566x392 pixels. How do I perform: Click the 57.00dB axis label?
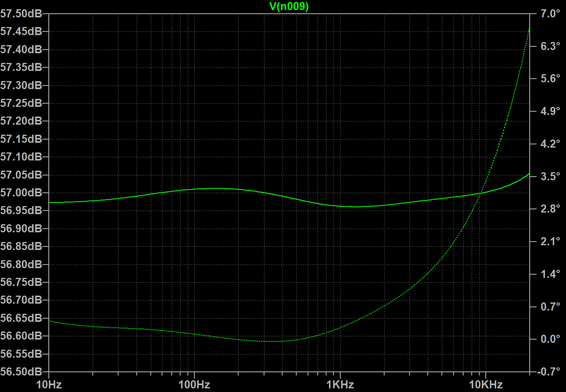(x=21, y=193)
